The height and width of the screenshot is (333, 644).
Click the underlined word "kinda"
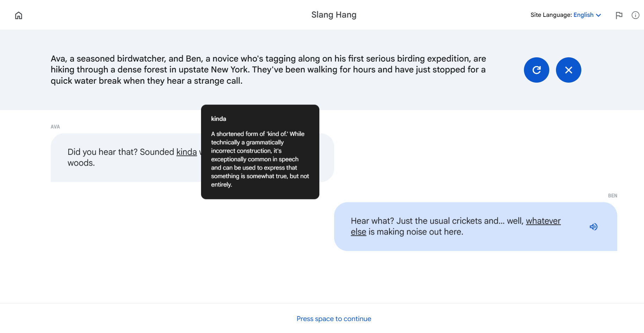pyautogui.click(x=186, y=152)
